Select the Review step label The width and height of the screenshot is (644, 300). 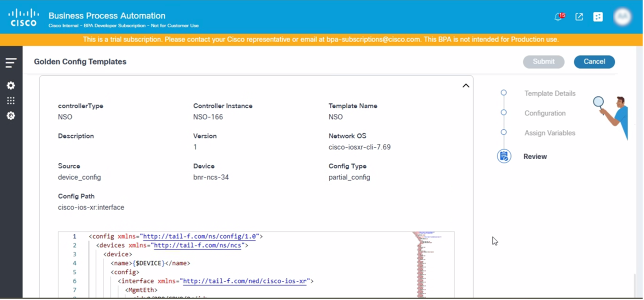[535, 157]
